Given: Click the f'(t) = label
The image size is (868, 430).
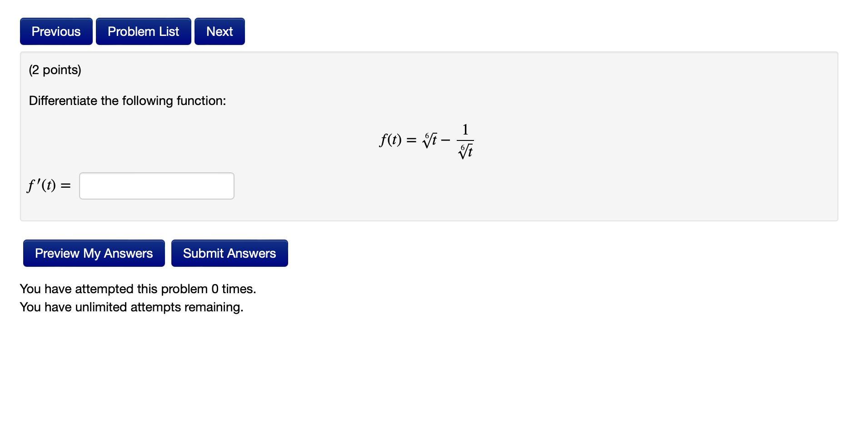Looking at the screenshot, I should coord(48,185).
